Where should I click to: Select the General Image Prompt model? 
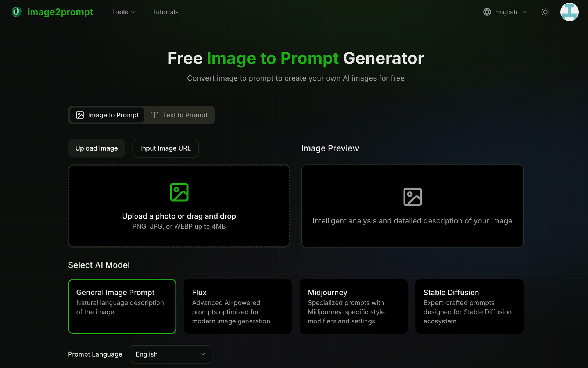tap(122, 306)
